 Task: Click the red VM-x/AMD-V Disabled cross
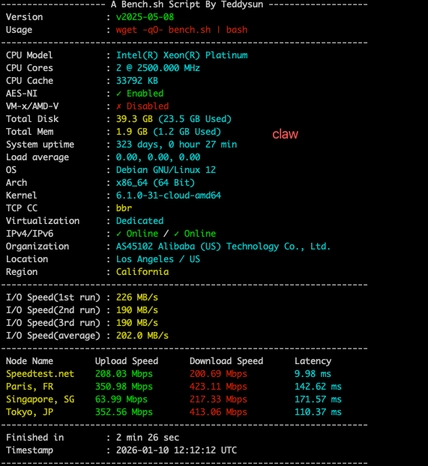tap(118, 106)
